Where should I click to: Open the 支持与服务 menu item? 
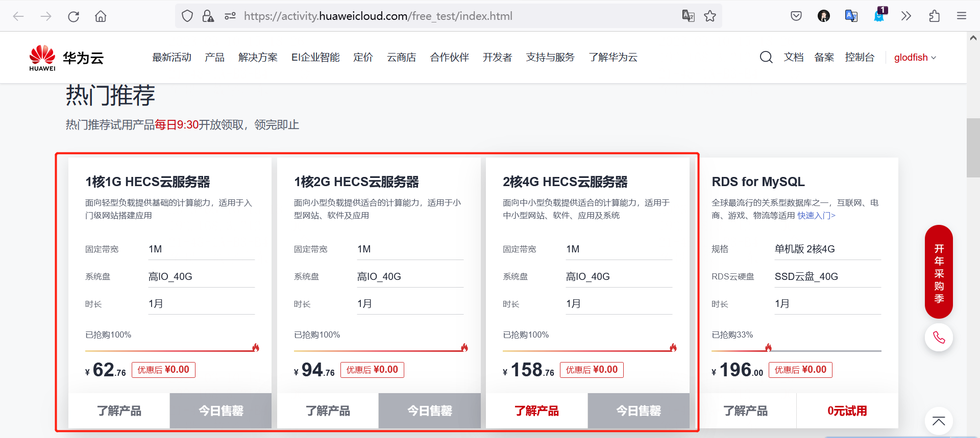pos(550,57)
